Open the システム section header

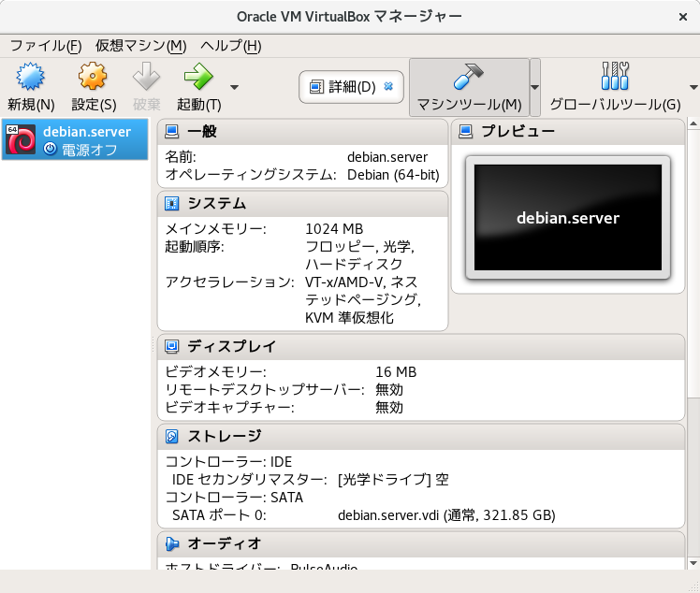point(302,204)
